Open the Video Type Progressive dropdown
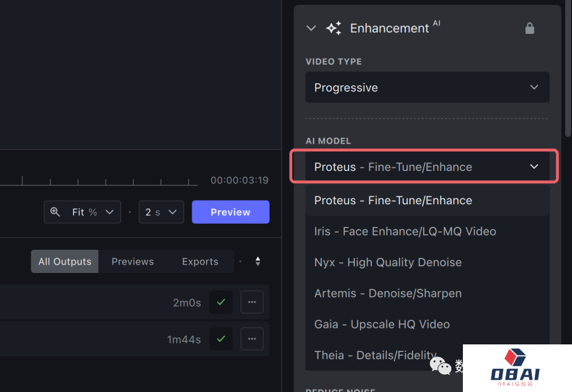This screenshot has height=392, width=572. coord(427,87)
